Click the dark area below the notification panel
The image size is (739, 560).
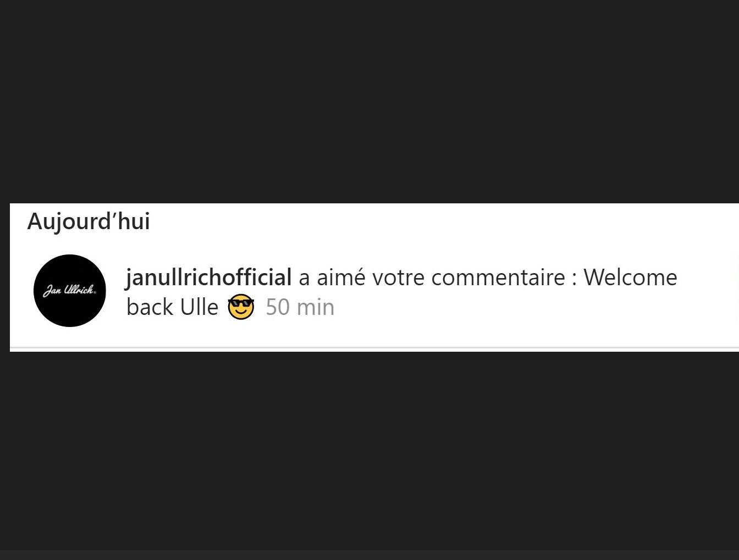pyautogui.click(x=369, y=451)
